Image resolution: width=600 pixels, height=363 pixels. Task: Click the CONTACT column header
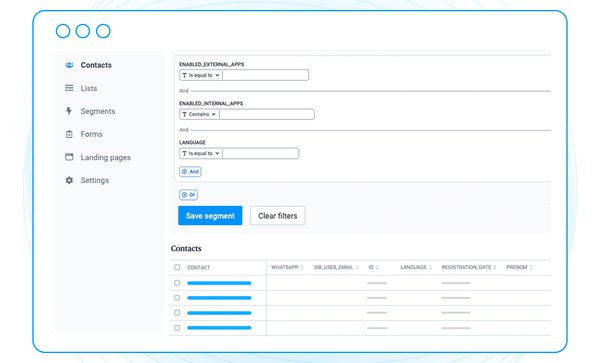198,267
